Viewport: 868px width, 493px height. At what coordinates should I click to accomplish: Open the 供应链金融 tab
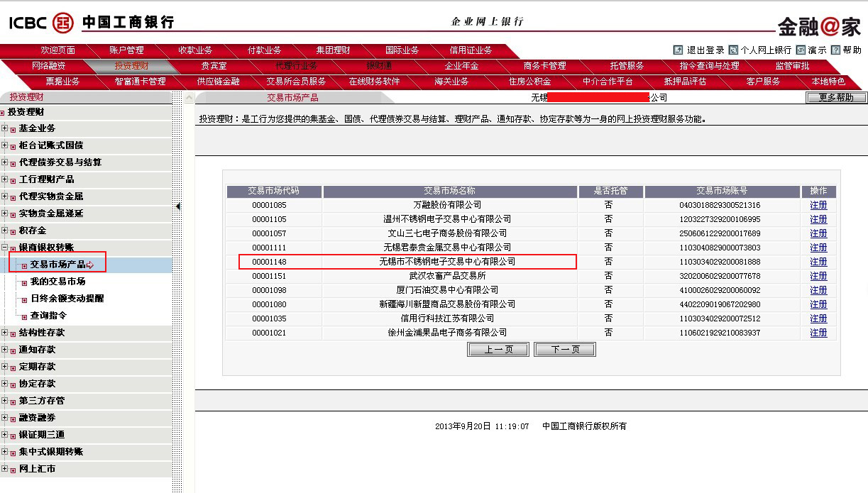pyautogui.click(x=218, y=82)
